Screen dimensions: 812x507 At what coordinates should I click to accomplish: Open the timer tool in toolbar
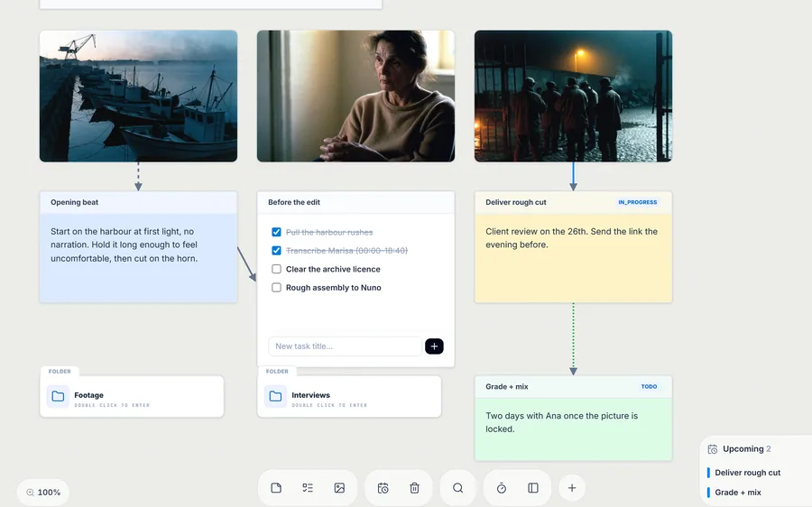[x=502, y=488]
